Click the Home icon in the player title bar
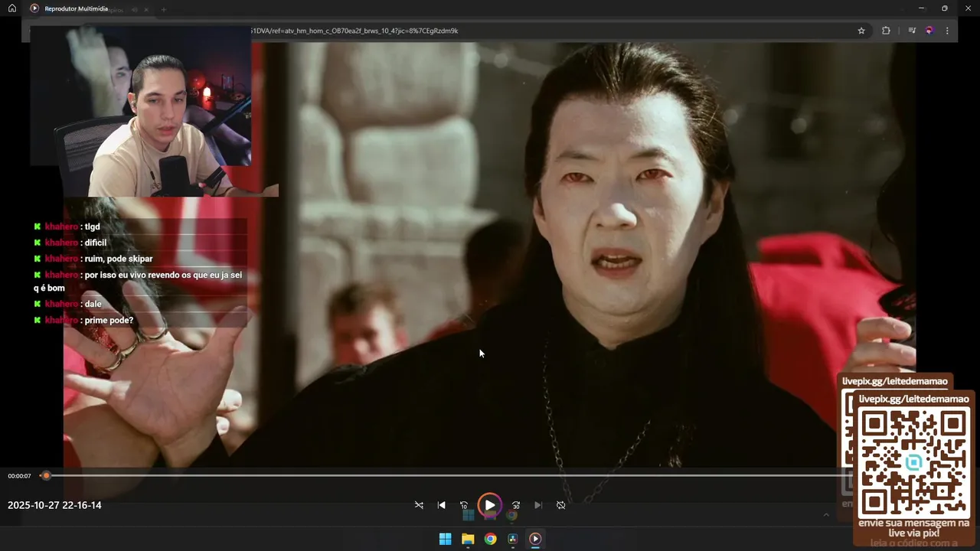Screen dimensions: 980x551 coord(12,8)
